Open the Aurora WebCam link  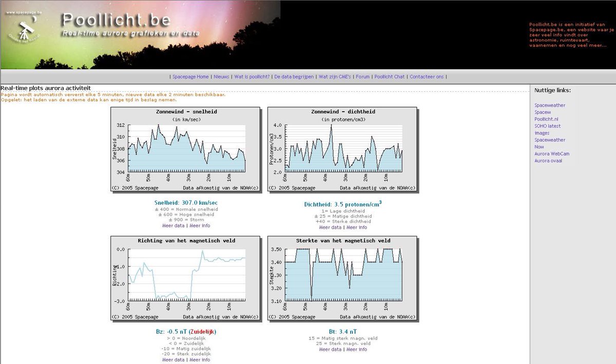pyautogui.click(x=552, y=153)
